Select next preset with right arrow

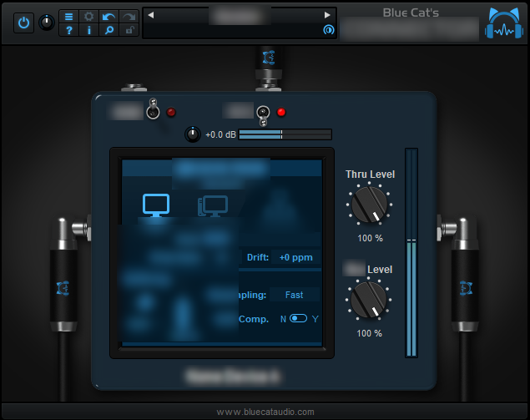tap(327, 15)
